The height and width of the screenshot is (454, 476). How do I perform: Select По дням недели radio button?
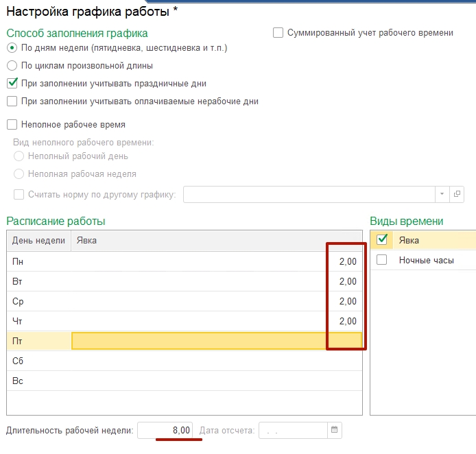[12, 48]
